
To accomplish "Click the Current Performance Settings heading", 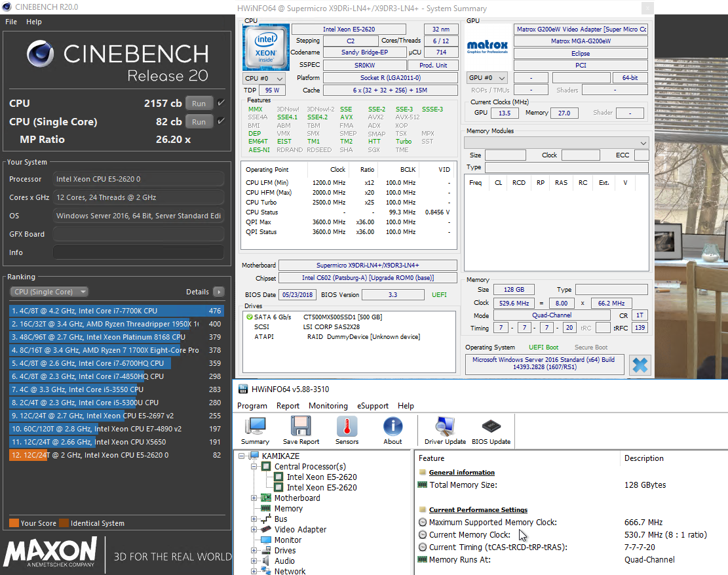I will pos(478,509).
